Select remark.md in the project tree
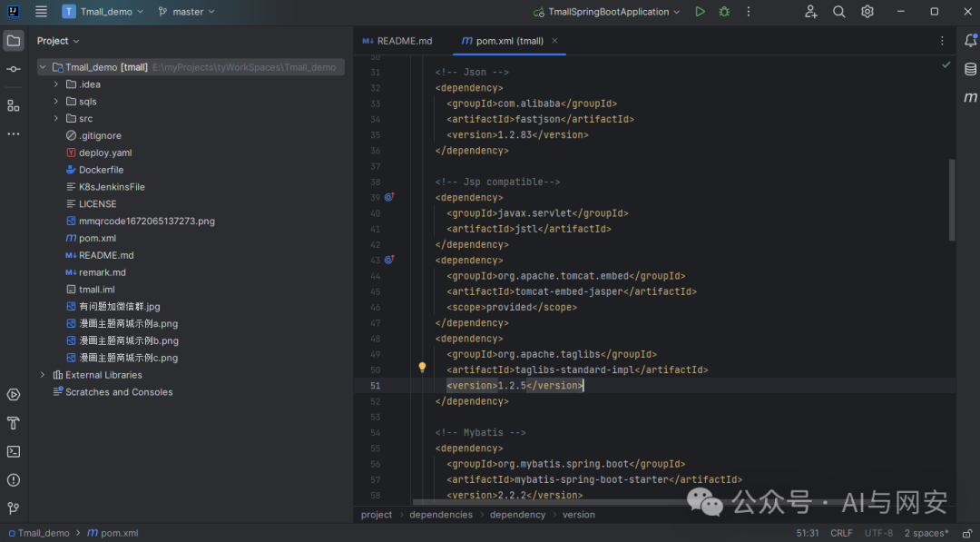The width and height of the screenshot is (980, 542). pyautogui.click(x=95, y=272)
